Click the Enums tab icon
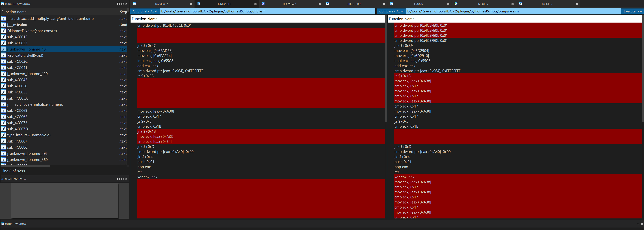Viewport: 644px width, 230px height. coord(391,4)
